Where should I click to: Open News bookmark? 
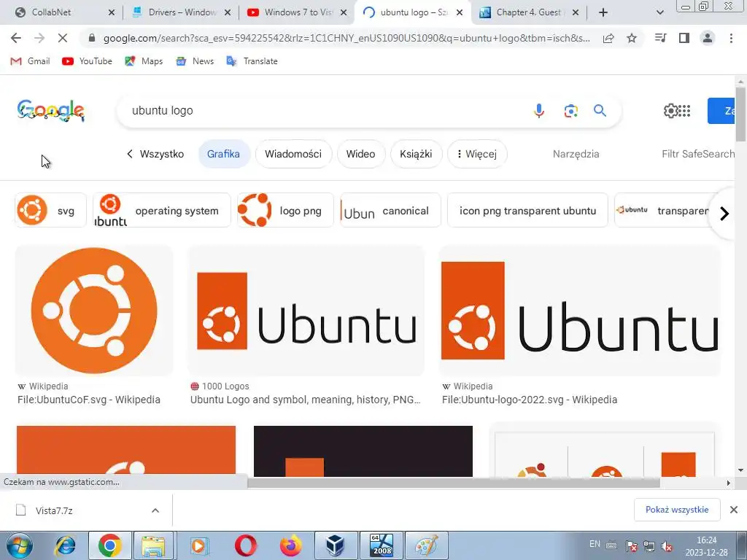click(195, 61)
